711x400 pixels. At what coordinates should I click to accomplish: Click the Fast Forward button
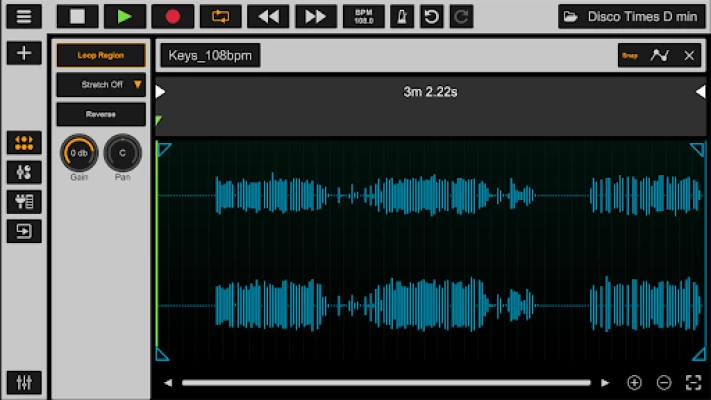pos(315,16)
